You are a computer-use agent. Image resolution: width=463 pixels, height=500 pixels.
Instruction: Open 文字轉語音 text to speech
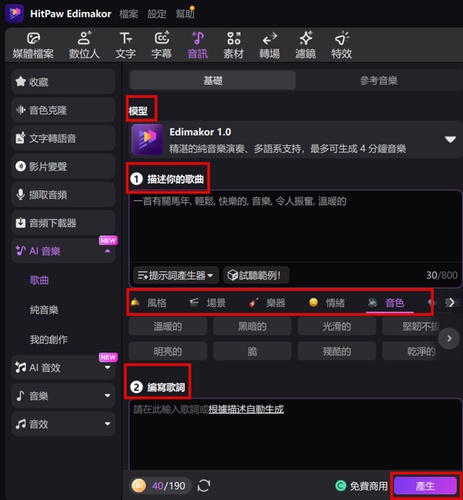pyautogui.click(x=63, y=138)
